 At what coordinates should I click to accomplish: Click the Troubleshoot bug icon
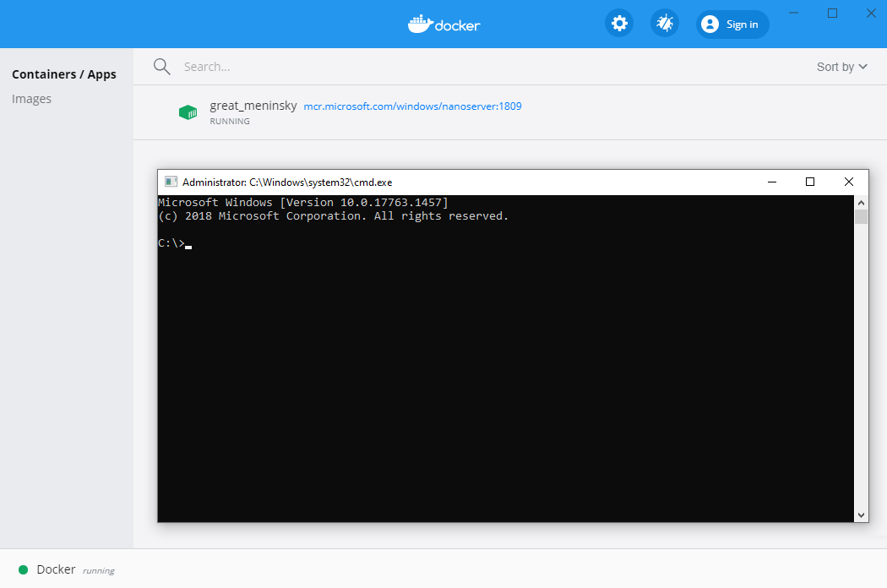[665, 24]
